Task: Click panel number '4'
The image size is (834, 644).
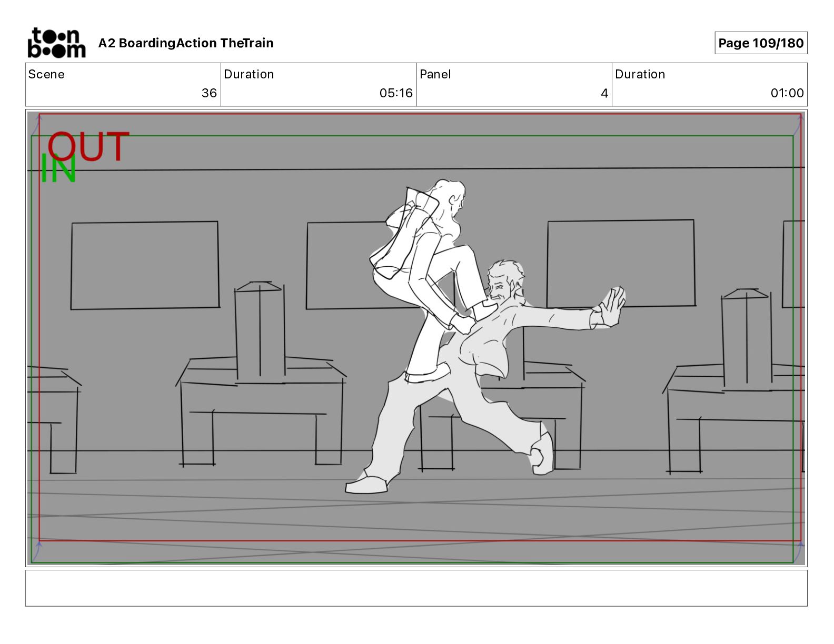Action: click(604, 93)
